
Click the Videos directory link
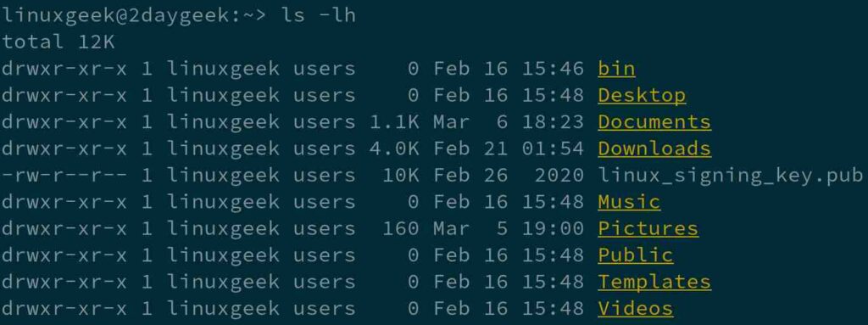click(x=636, y=308)
